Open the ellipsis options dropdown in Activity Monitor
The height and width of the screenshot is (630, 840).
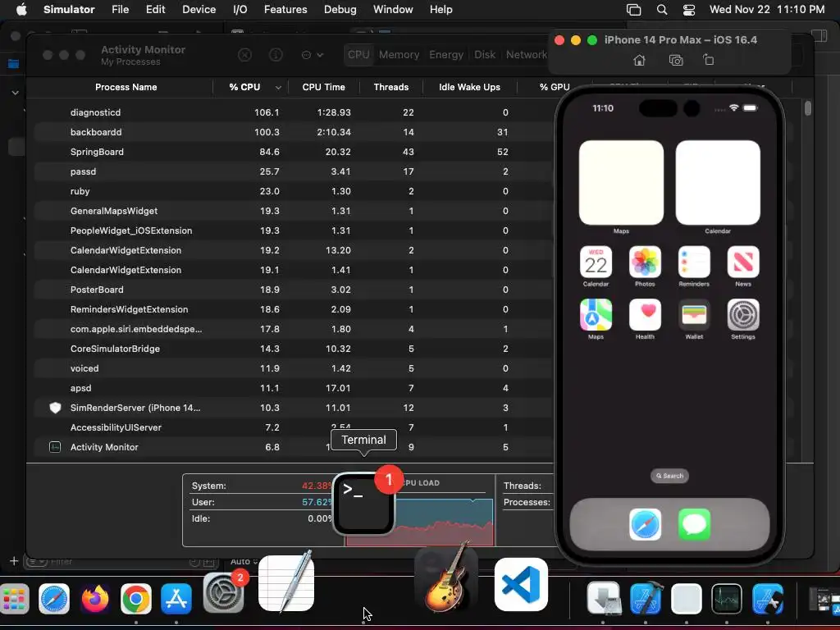313,55
